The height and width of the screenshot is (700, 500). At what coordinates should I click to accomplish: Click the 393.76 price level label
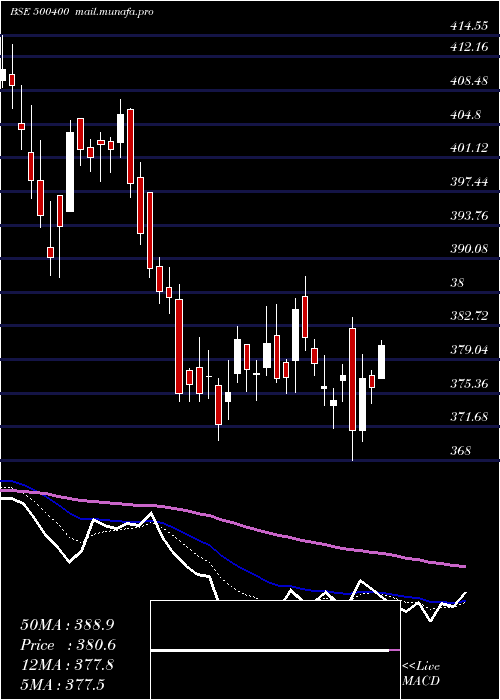469,216
